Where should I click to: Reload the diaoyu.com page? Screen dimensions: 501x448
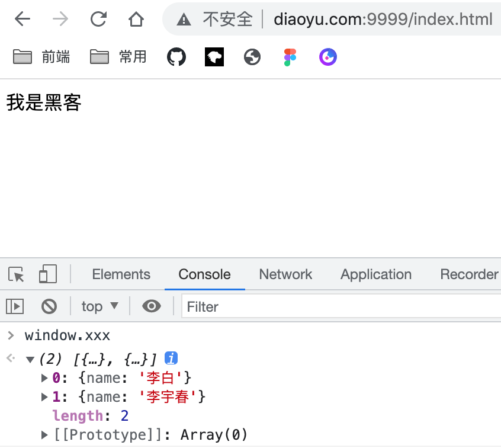click(98, 19)
